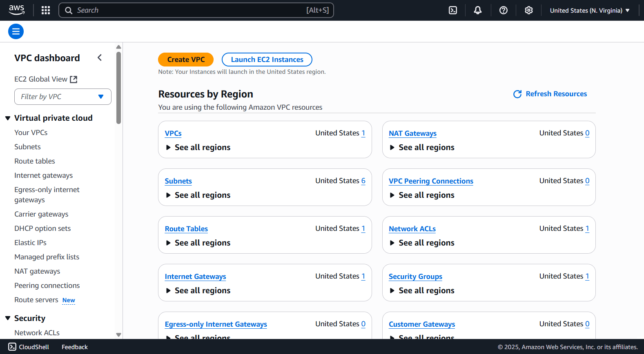Screen dimensions: 644x354
Task: Open CloudShell from the top bar icon
Action: pos(453,10)
